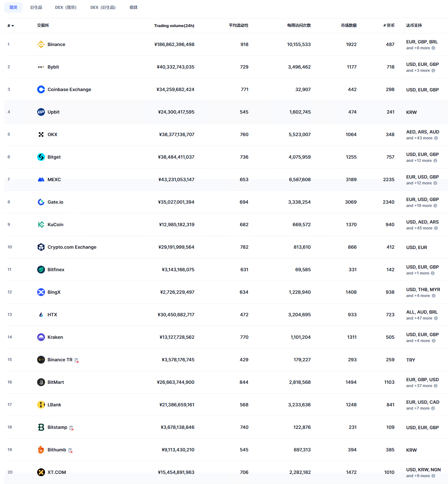
Task: Click the MEXC logo icon
Action: 41,180
